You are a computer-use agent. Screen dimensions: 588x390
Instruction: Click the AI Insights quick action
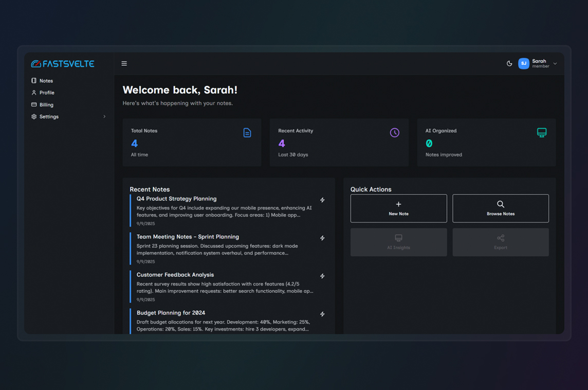[399, 242]
